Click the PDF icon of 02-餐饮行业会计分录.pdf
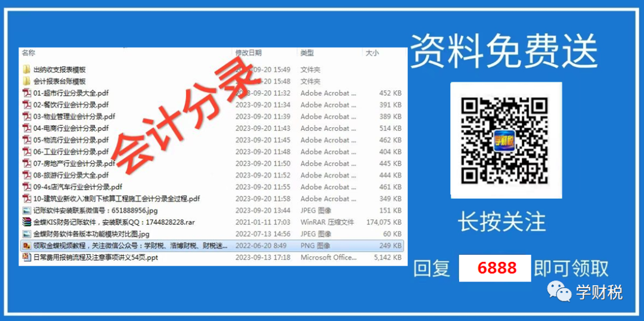 click(x=27, y=105)
